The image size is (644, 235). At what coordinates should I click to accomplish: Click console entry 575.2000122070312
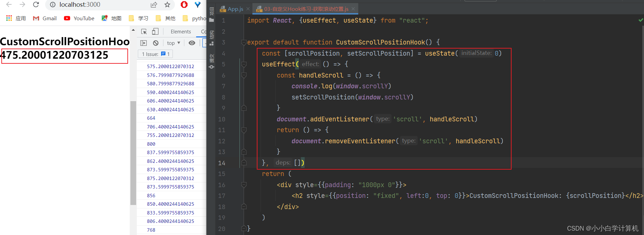(171, 66)
